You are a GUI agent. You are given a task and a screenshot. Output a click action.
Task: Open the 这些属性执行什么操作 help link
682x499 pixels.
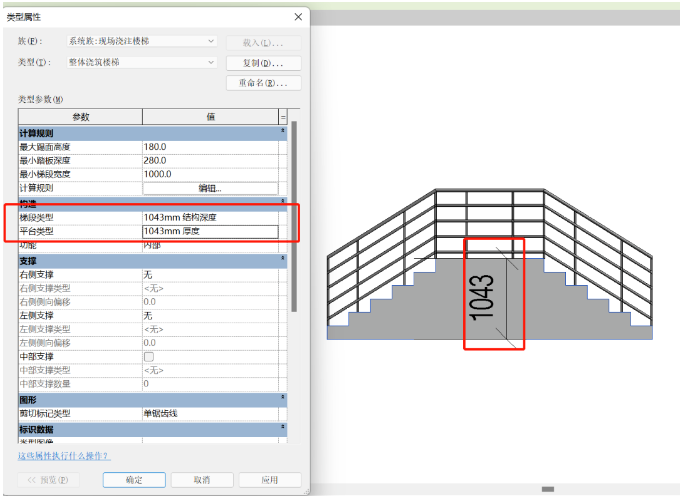pyautogui.click(x=64, y=456)
